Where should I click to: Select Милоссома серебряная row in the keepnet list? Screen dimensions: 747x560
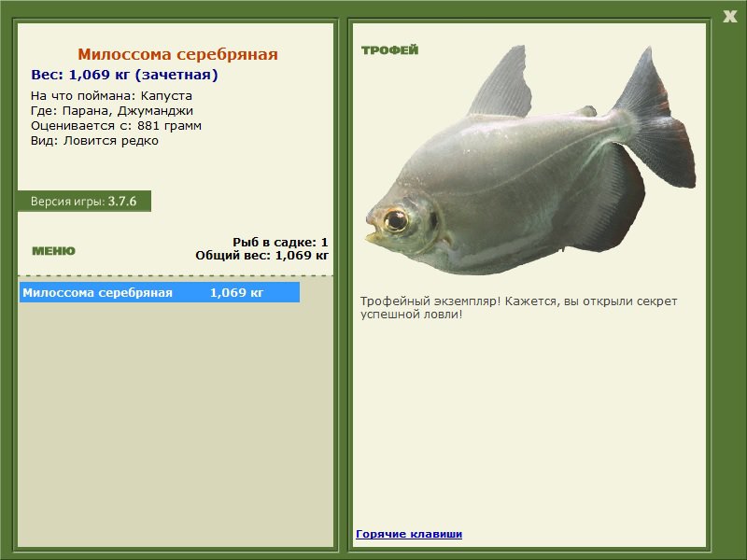tap(160, 292)
